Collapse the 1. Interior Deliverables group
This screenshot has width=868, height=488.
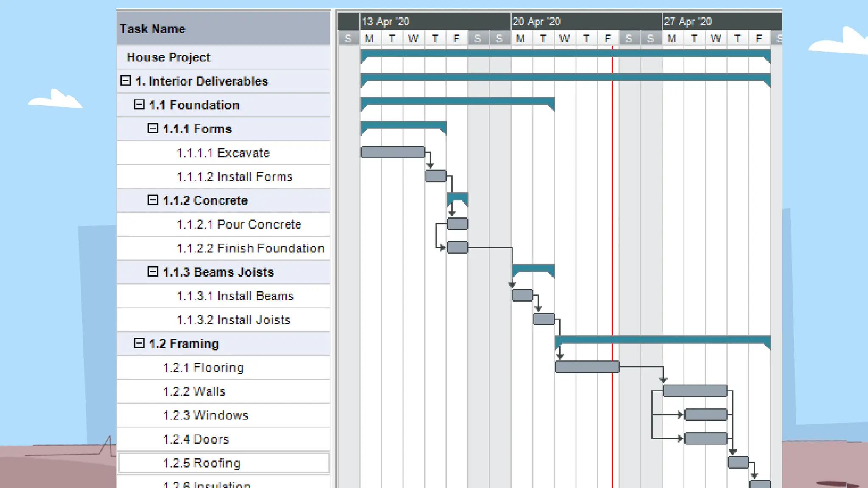point(125,80)
